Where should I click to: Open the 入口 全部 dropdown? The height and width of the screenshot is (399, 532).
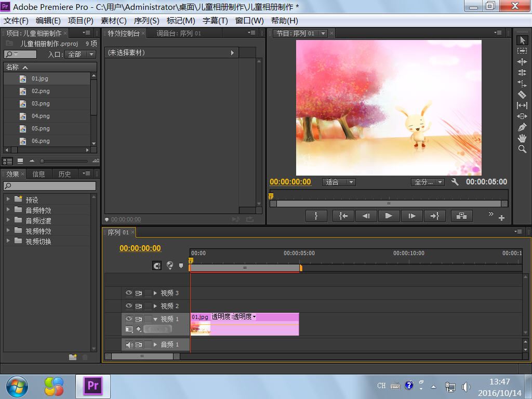coord(80,54)
